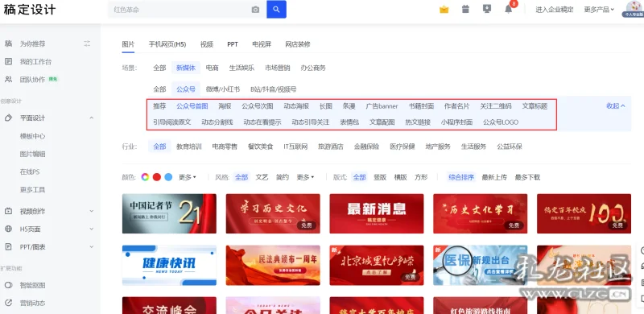Select 电商 scene filter
644x314 pixels.
(x=212, y=68)
